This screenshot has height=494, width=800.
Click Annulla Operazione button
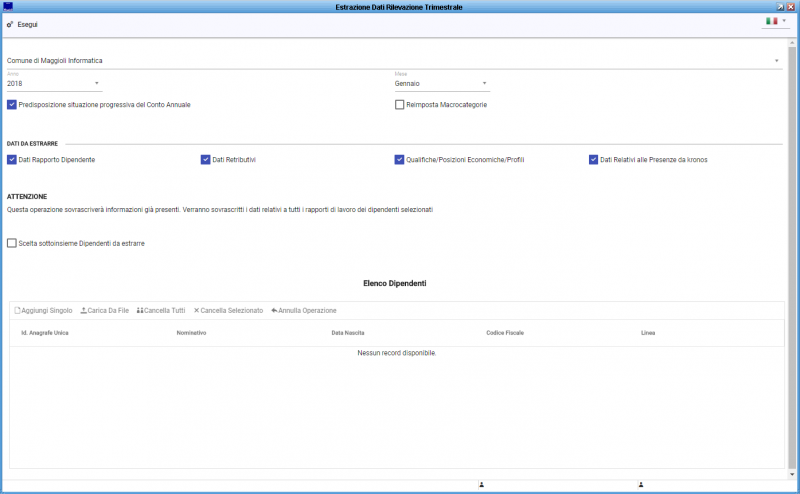pyautogui.click(x=304, y=310)
